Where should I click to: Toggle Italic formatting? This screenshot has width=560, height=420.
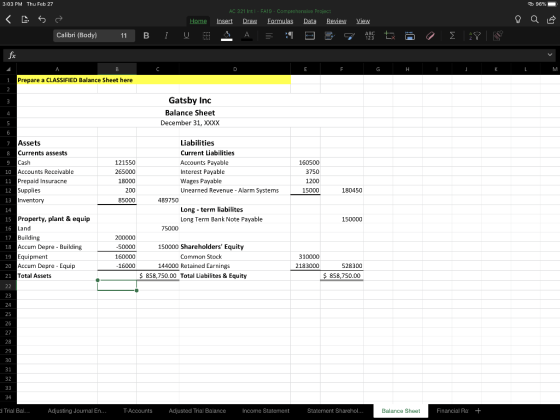(166, 36)
